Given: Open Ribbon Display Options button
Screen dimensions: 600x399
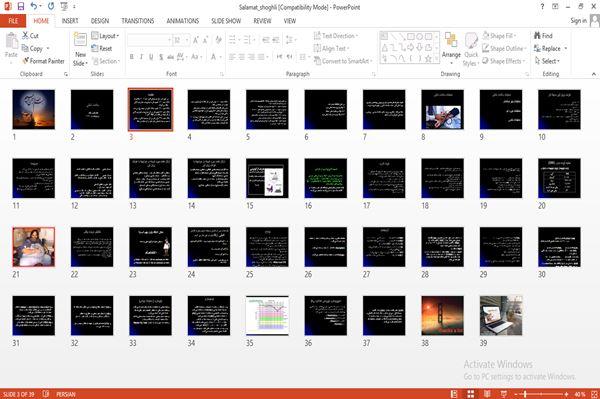Looking at the screenshot, I should [x=555, y=7].
